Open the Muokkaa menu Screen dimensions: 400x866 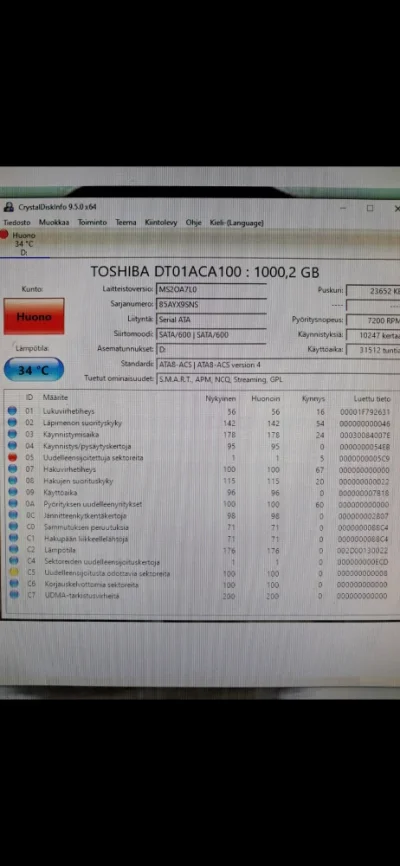pyautogui.click(x=54, y=223)
